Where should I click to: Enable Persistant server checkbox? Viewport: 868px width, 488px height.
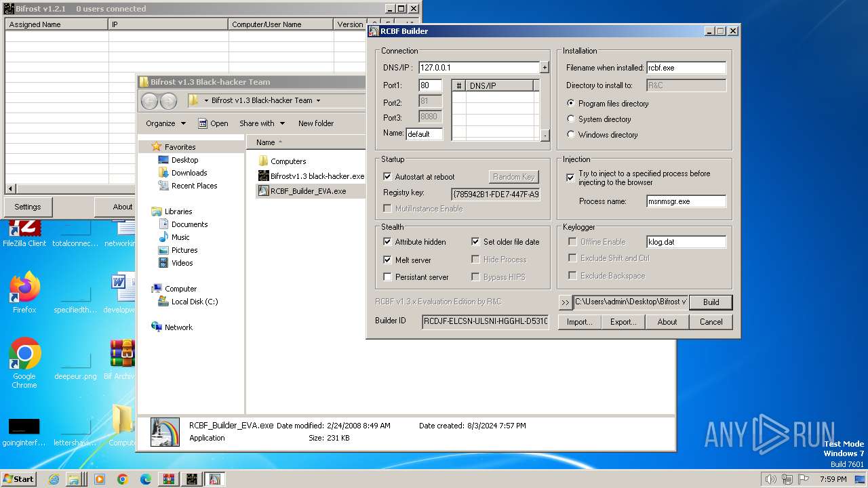coord(388,277)
